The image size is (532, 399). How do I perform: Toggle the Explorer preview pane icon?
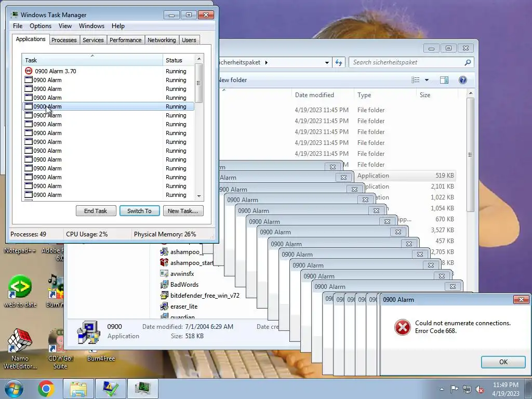coord(444,80)
